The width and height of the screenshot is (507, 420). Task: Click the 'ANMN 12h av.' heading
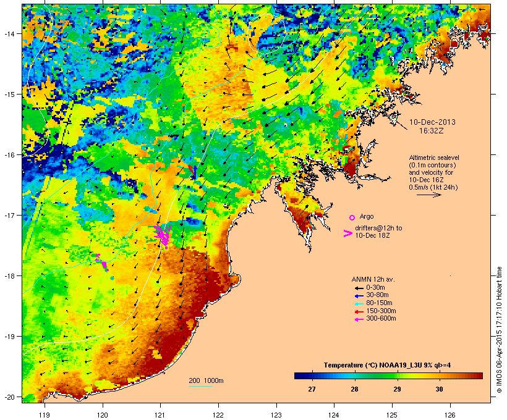(373, 279)
